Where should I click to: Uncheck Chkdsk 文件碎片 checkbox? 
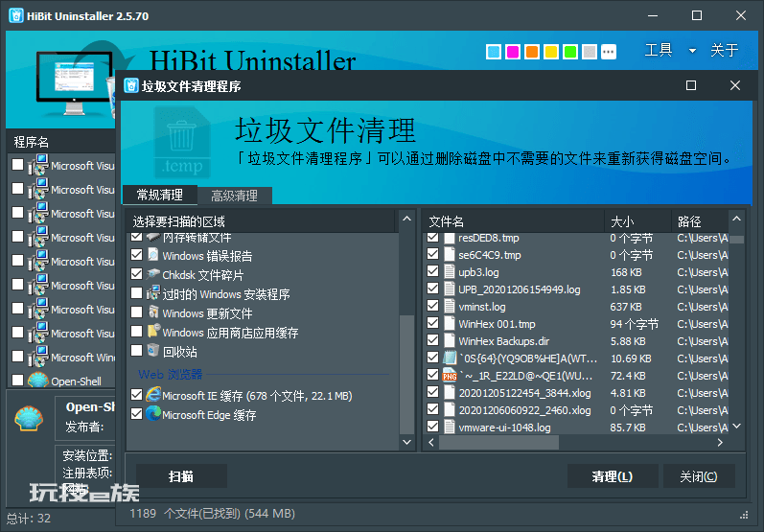136,274
